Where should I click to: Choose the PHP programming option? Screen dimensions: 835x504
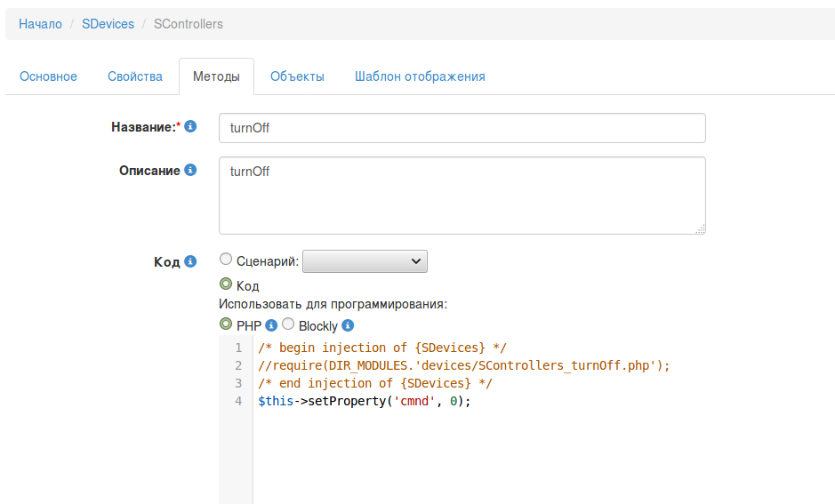226,324
